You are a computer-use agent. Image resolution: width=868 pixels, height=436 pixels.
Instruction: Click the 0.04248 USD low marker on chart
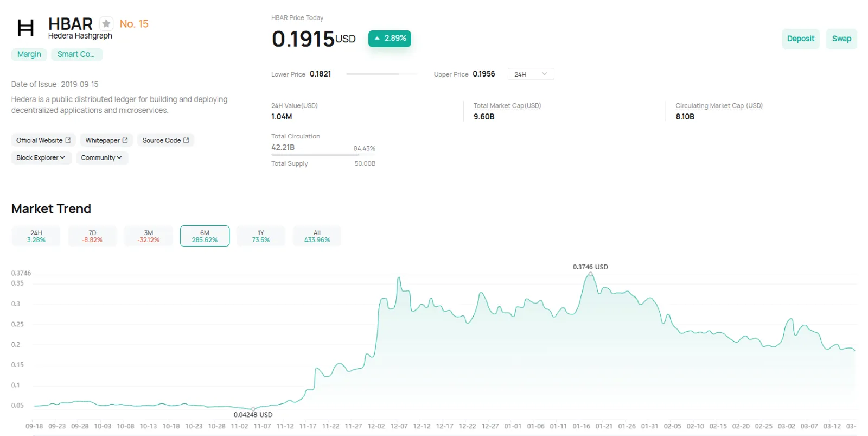[x=253, y=409]
